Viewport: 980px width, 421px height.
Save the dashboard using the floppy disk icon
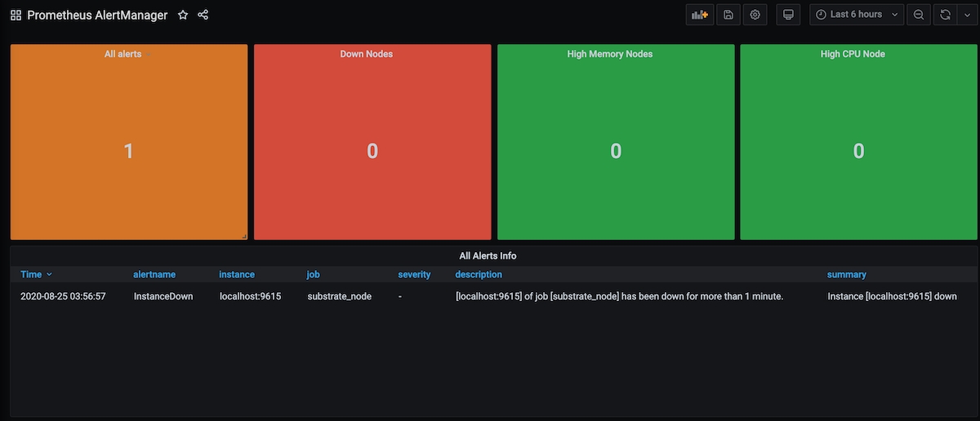point(728,15)
